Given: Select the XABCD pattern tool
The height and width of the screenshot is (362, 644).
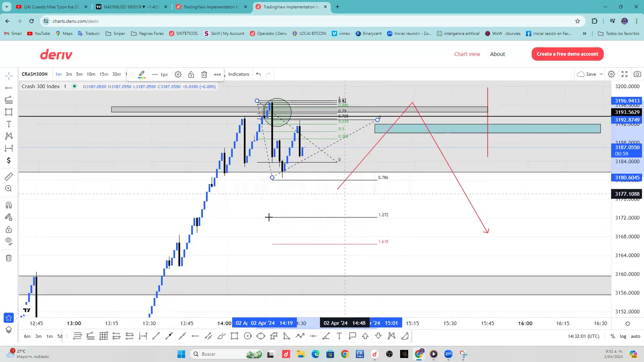Looking at the screenshot, I should coord(9,136).
